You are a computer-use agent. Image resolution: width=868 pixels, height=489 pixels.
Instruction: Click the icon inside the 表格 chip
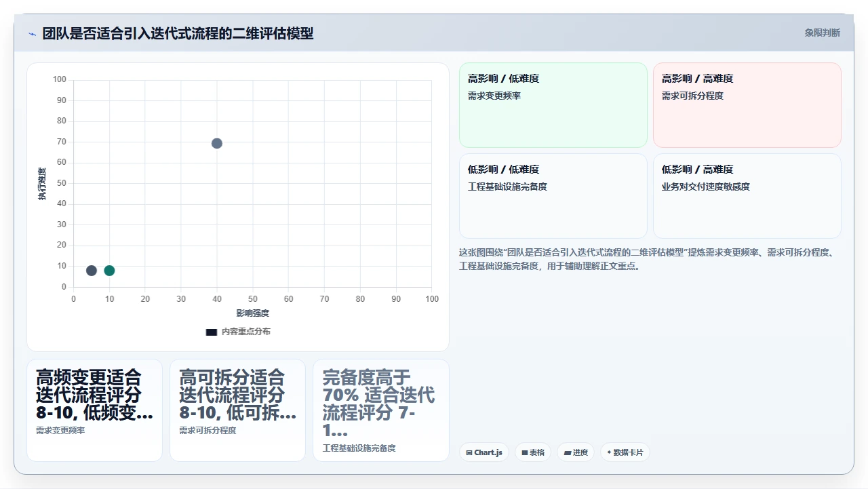pos(525,452)
